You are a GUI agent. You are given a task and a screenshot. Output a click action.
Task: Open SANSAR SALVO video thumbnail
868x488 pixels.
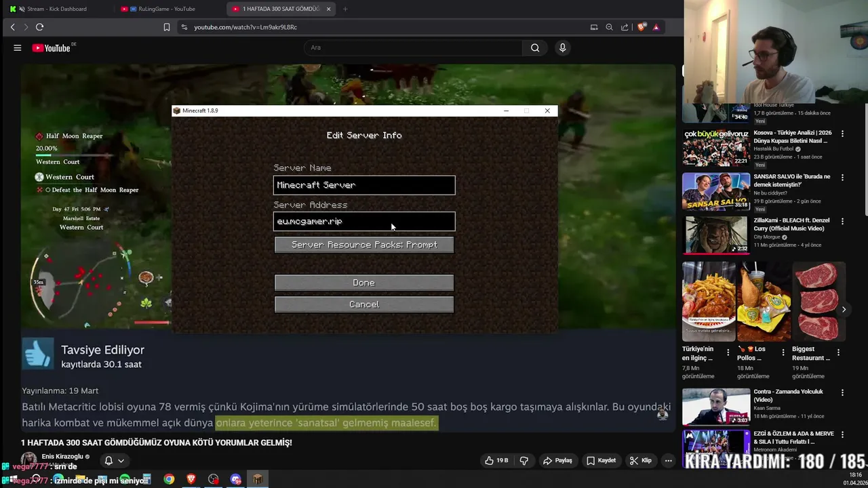pyautogui.click(x=715, y=191)
